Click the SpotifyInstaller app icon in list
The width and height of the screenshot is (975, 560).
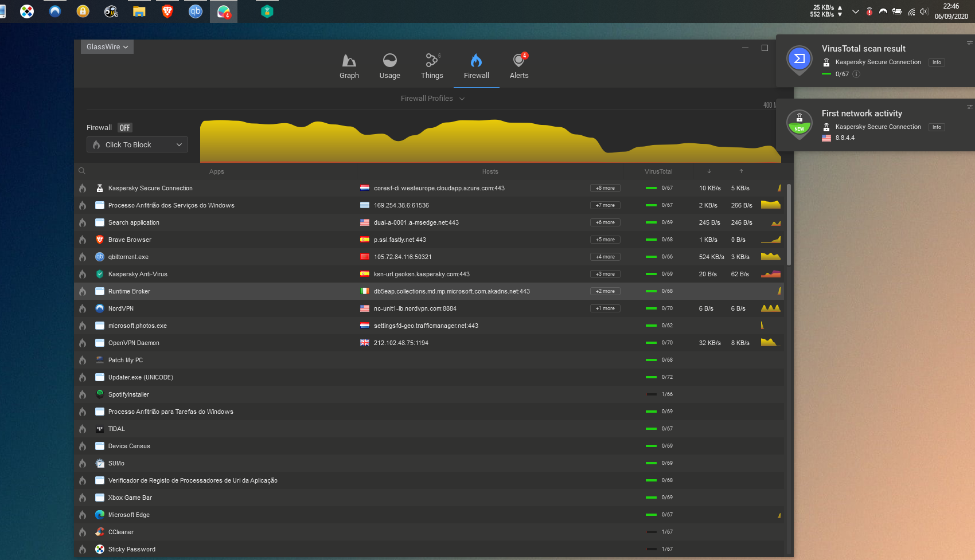coord(100,394)
